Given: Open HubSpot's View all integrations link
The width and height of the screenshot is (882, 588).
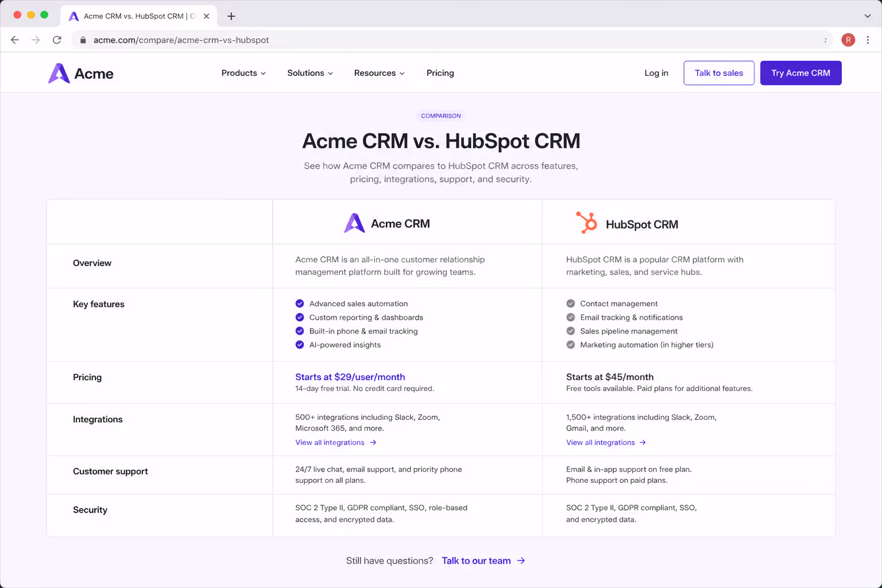Looking at the screenshot, I should pos(606,442).
